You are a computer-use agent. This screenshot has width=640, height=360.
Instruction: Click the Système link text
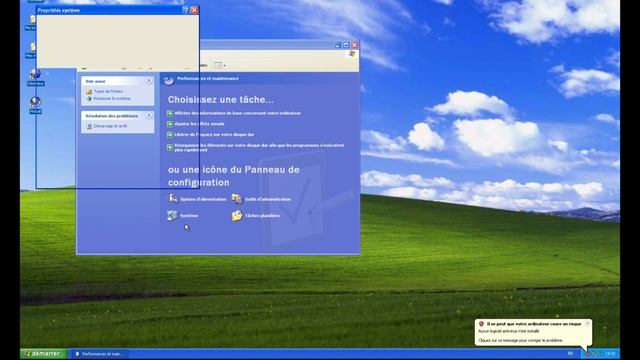tap(189, 216)
